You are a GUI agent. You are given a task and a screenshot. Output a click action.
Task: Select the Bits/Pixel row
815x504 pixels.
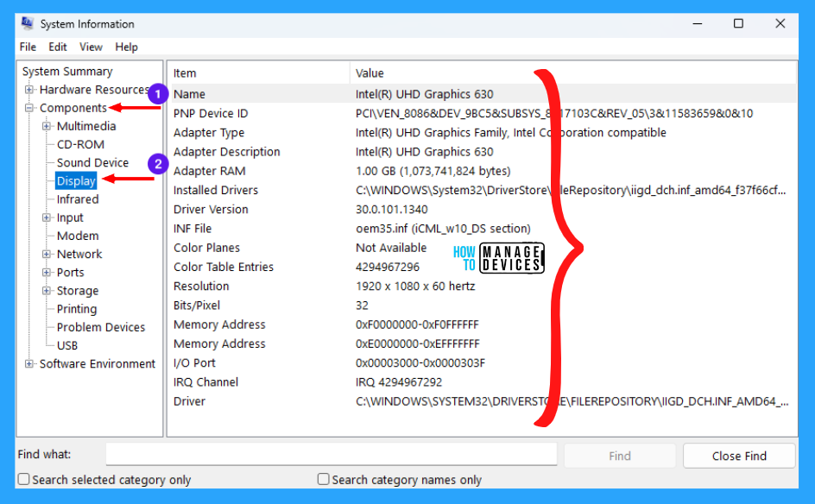tap(483, 306)
